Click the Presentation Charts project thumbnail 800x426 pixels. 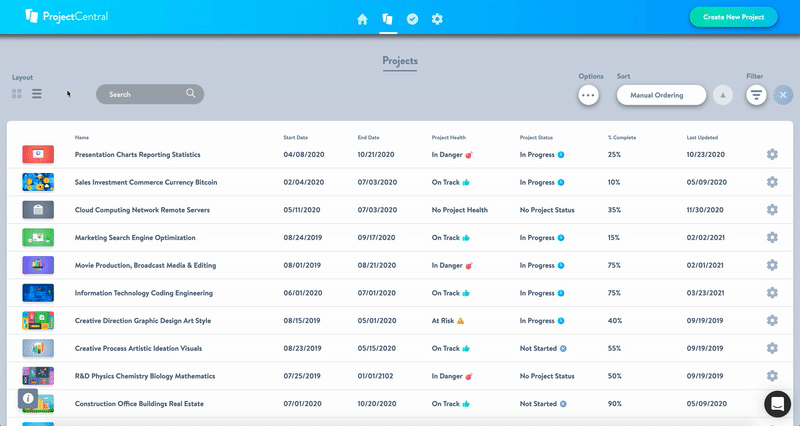point(38,154)
